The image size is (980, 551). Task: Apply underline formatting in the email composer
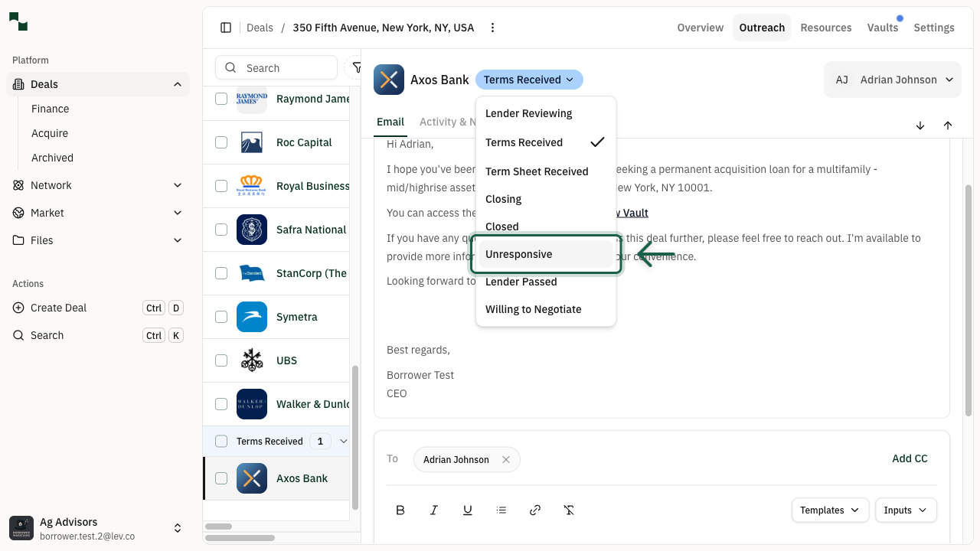(x=468, y=510)
